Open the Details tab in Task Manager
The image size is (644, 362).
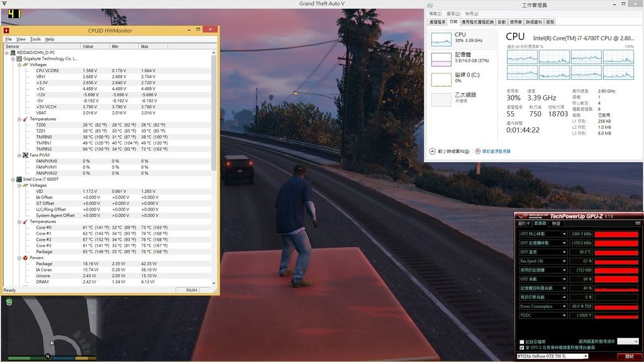click(x=534, y=22)
